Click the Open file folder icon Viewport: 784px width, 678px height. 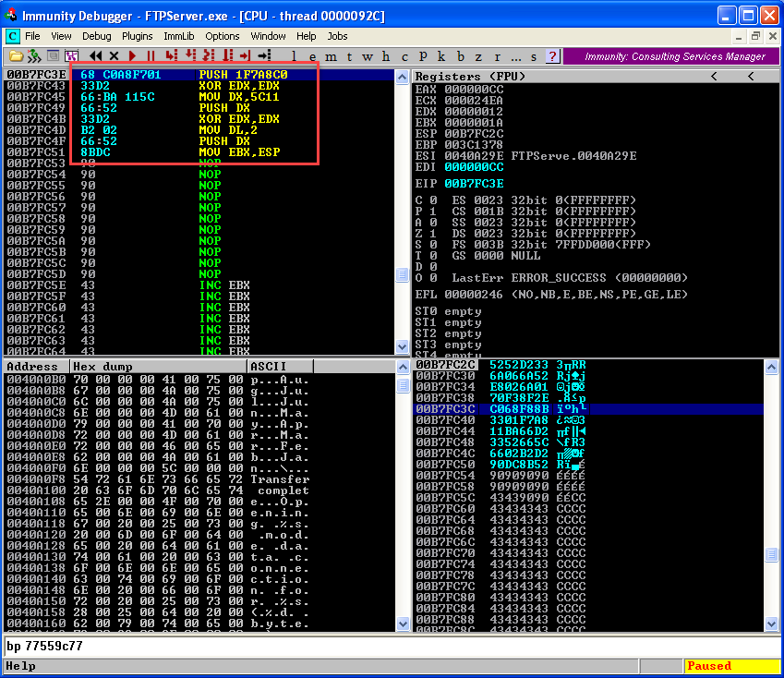tap(17, 56)
